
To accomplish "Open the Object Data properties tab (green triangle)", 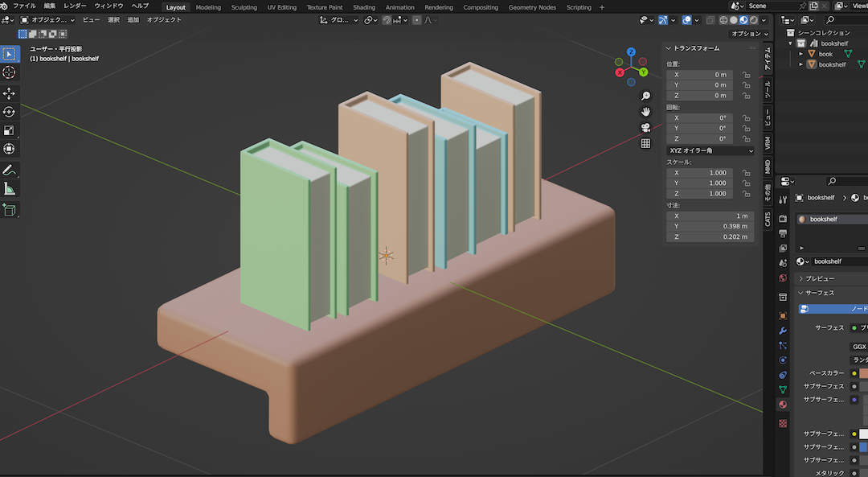I will click(783, 389).
